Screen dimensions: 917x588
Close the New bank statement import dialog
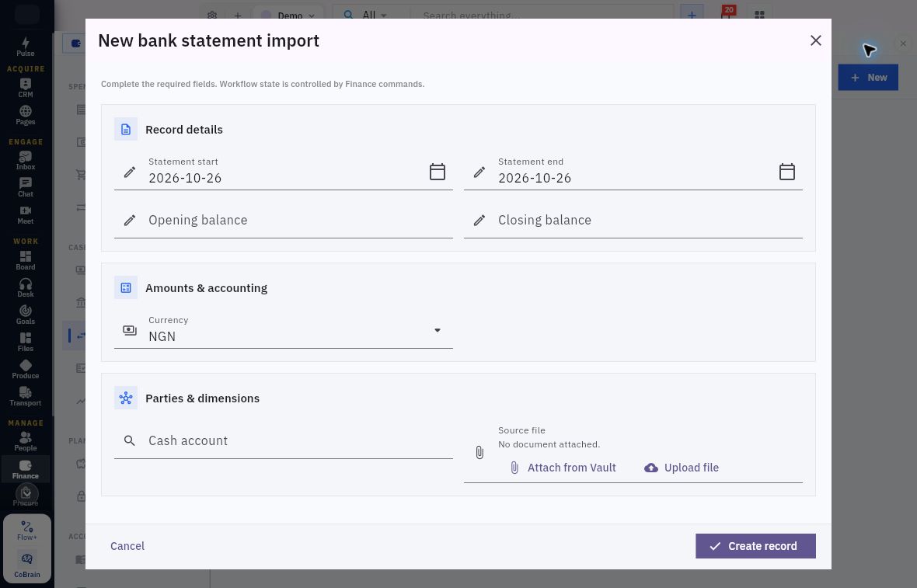click(x=816, y=40)
